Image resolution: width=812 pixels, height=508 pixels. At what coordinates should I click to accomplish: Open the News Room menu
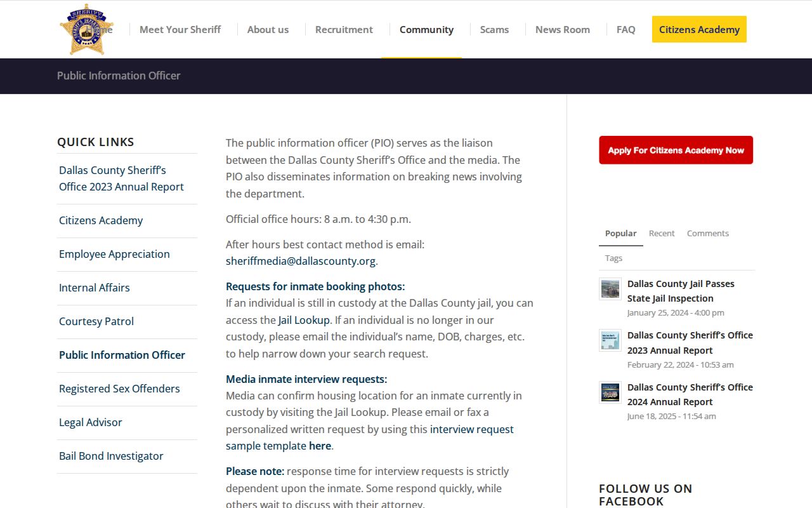(x=562, y=29)
